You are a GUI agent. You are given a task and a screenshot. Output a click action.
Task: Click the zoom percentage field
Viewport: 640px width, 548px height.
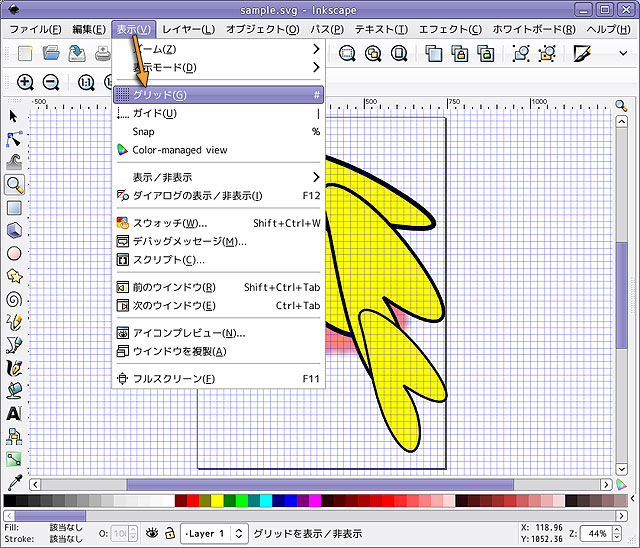pyautogui.click(x=595, y=534)
